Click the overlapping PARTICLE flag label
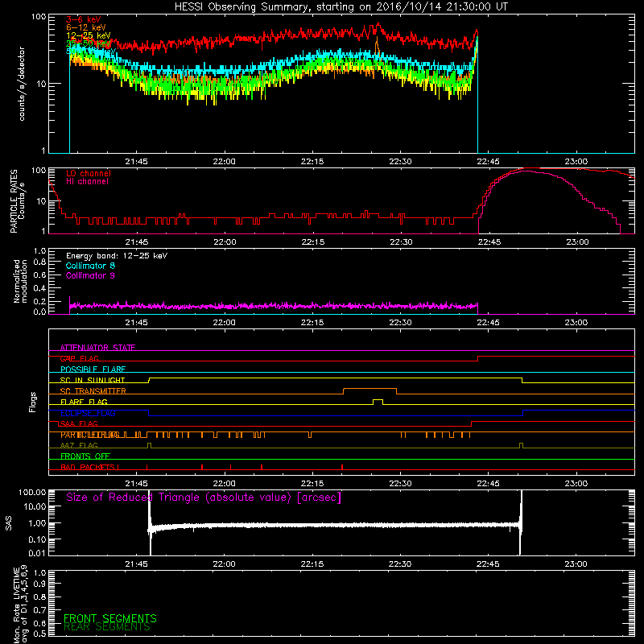The image size is (644, 644). click(89, 435)
